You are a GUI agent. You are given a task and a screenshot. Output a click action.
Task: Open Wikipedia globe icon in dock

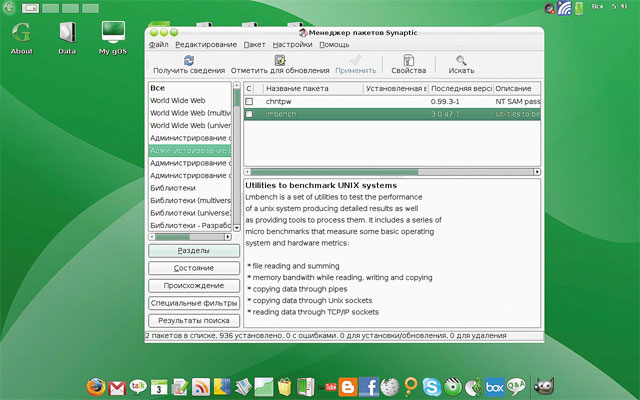[390, 387]
